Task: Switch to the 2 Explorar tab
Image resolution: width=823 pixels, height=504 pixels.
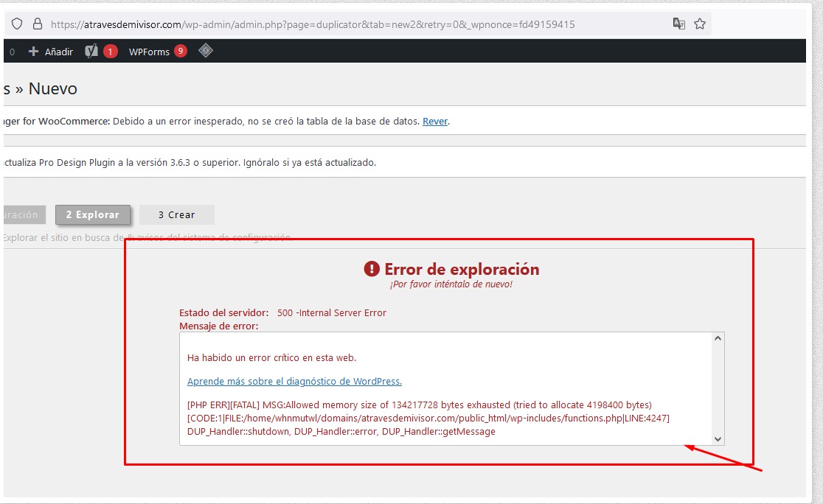Action: 93,214
